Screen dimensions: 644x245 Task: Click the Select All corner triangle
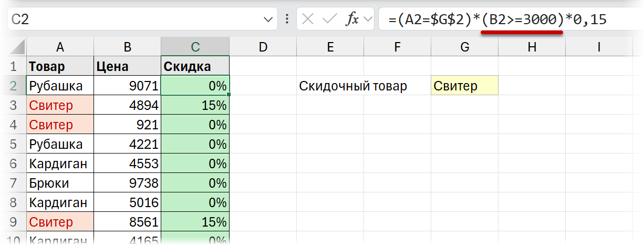(x=17, y=48)
